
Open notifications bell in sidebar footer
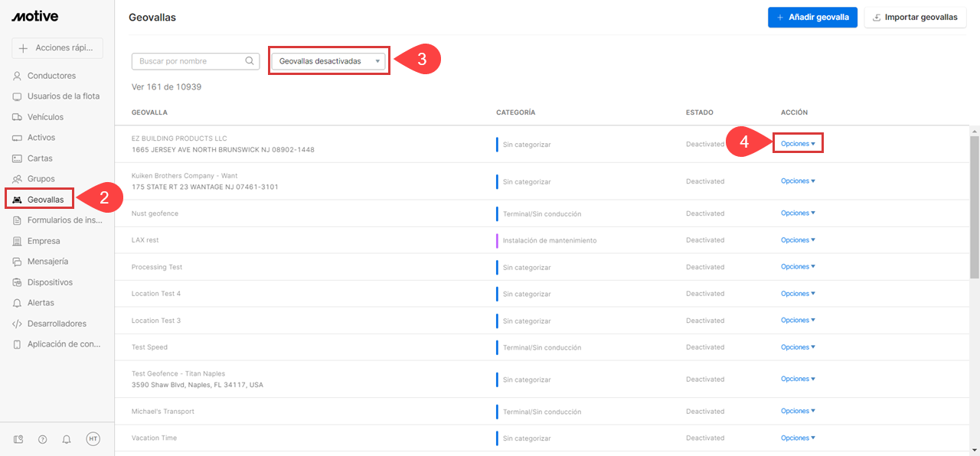point(67,439)
